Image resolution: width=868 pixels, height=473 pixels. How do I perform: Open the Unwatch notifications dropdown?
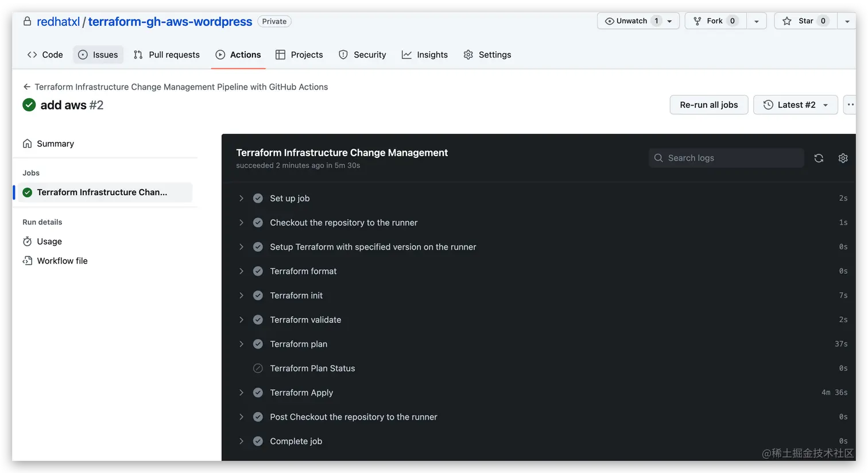click(638, 21)
